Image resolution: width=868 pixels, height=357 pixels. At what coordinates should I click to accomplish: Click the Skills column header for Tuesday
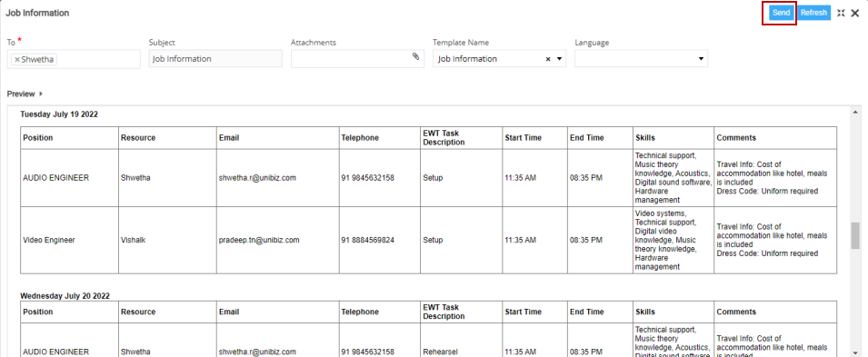pyautogui.click(x=645, y=138)
